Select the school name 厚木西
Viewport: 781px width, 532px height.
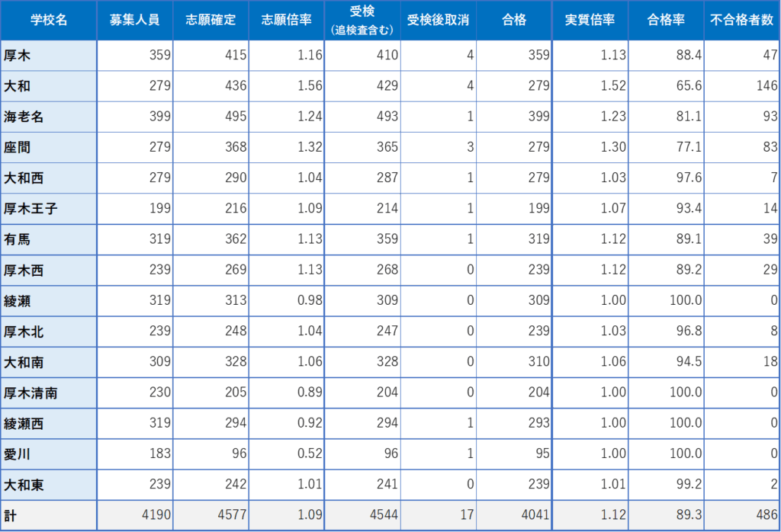click(x=24, y=271)
